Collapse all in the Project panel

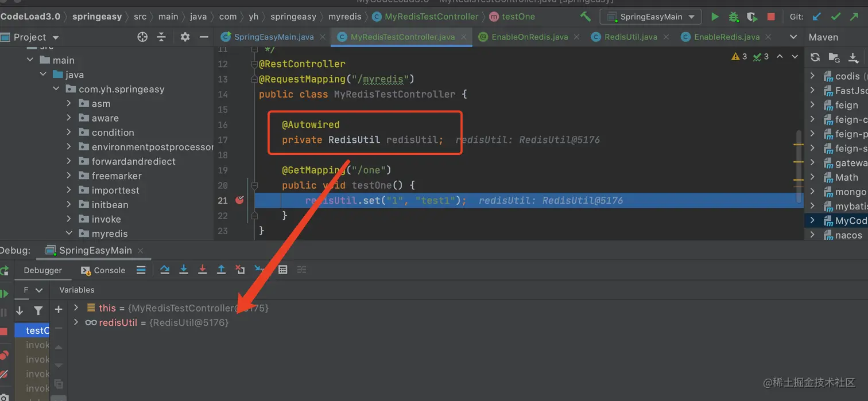(161, 37)
